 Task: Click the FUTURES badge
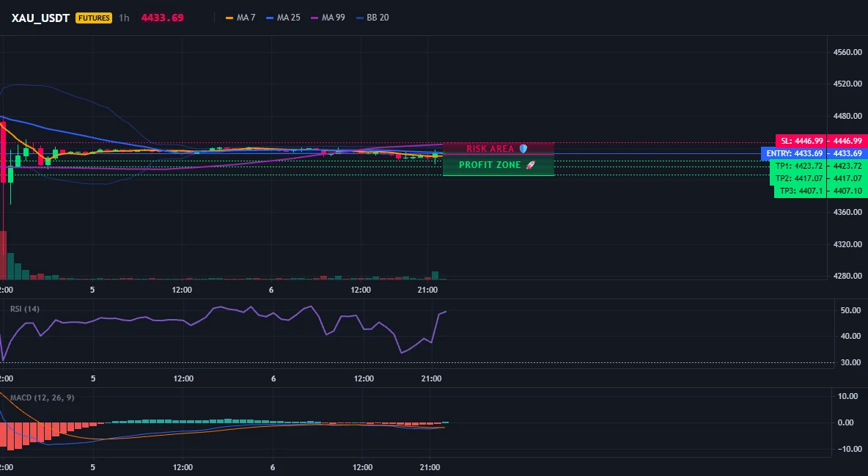click(94, 18)
